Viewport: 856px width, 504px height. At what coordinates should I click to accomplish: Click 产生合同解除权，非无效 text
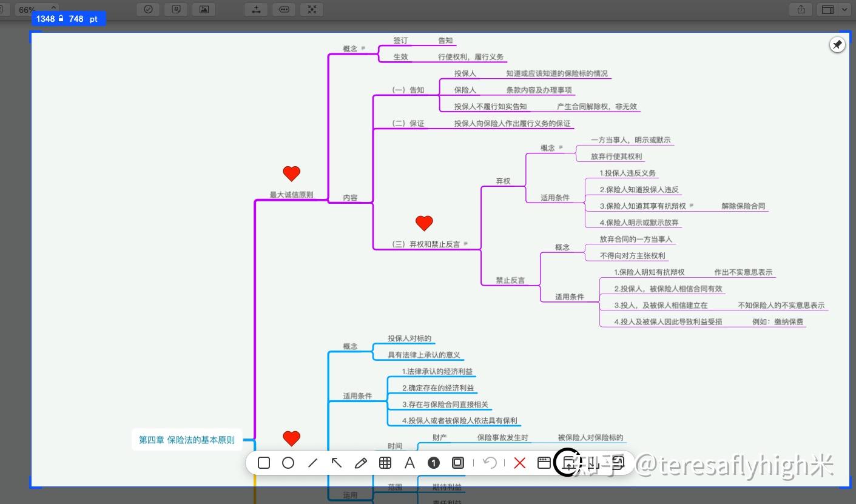point(597,106)
